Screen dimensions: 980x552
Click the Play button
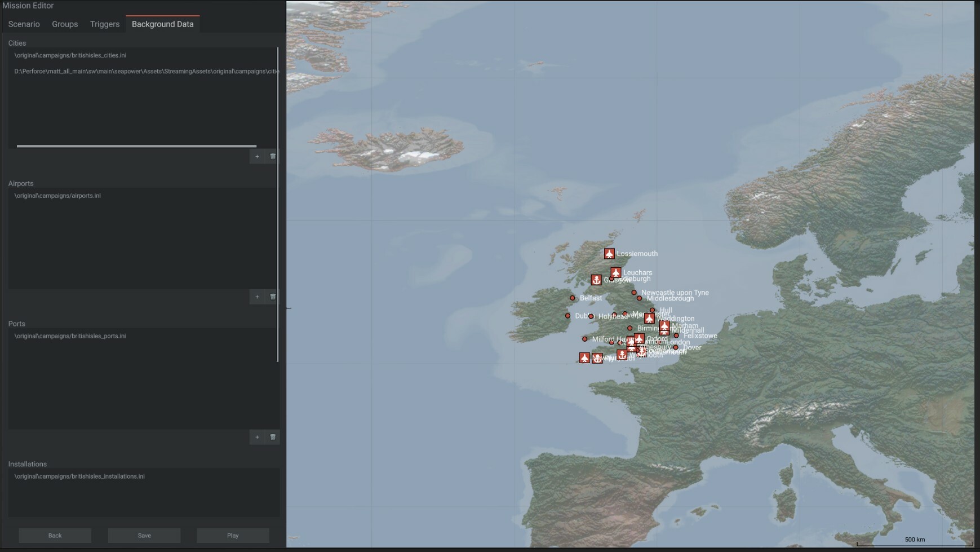click(x=232, y=535)
